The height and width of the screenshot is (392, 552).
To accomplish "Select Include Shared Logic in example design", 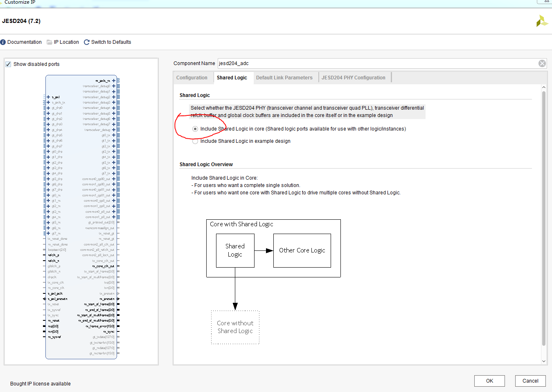I will (x=195, y=141).
